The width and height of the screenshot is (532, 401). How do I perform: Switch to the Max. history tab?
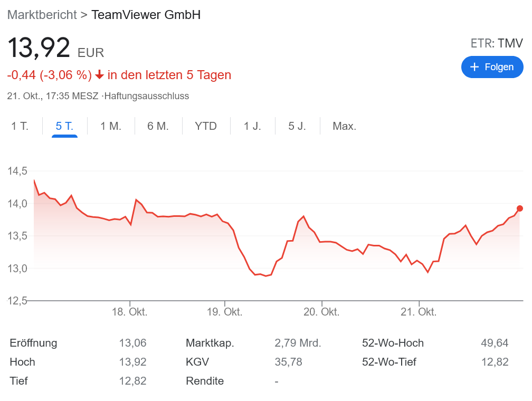pyautogui.click(x=344, y=126)
